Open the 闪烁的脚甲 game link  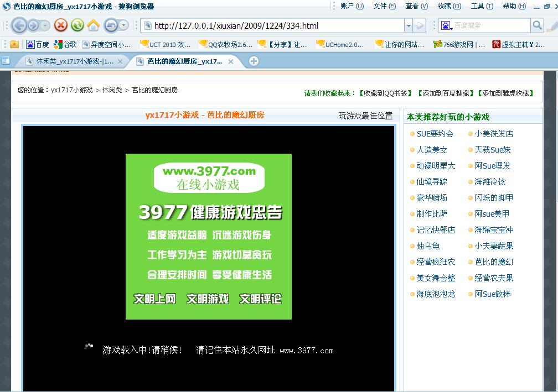pos(494,197)
